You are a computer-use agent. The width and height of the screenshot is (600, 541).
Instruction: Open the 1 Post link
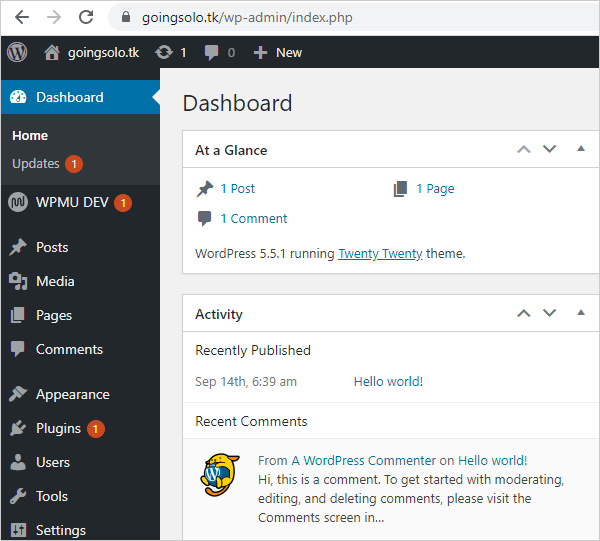(238, 189)
